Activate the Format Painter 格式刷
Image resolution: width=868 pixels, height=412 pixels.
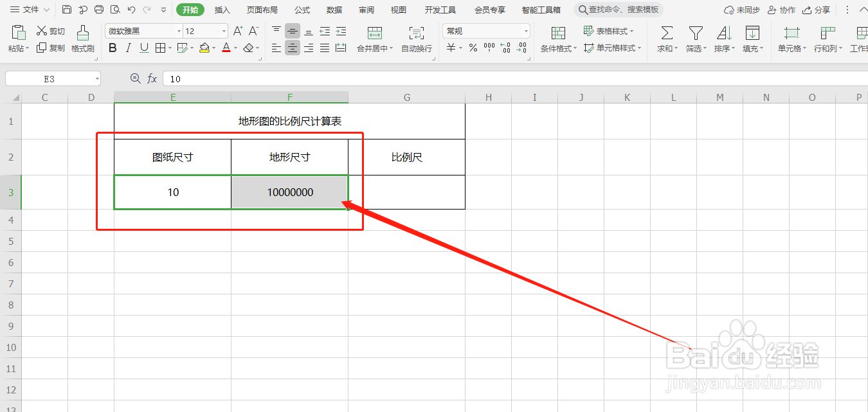click(x=83, y=39)
